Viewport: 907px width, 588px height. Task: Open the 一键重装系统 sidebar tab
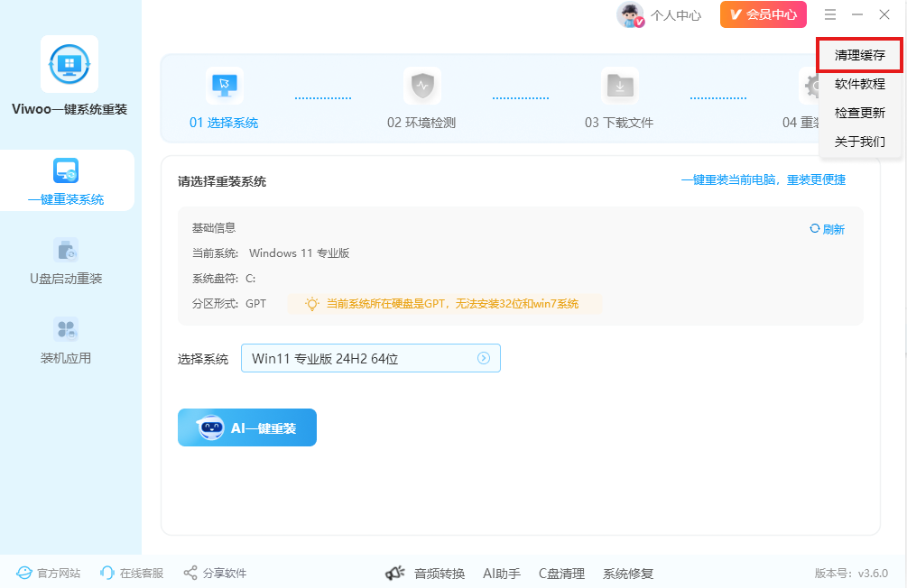point(66,180)
